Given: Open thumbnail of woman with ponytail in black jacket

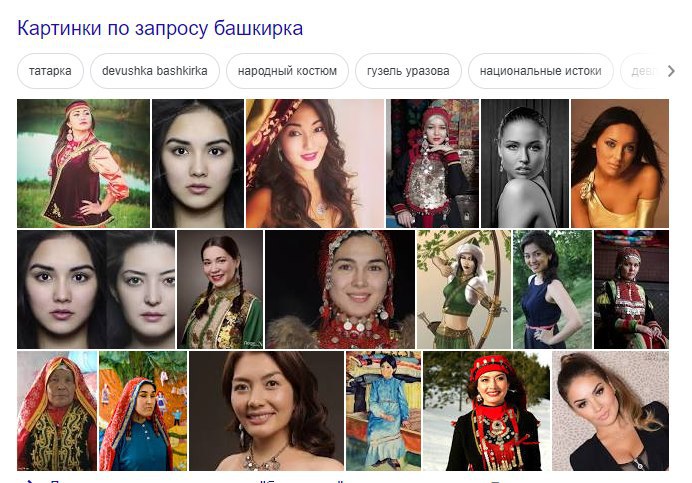Looking at the screenshot, I should coord(610,411).
